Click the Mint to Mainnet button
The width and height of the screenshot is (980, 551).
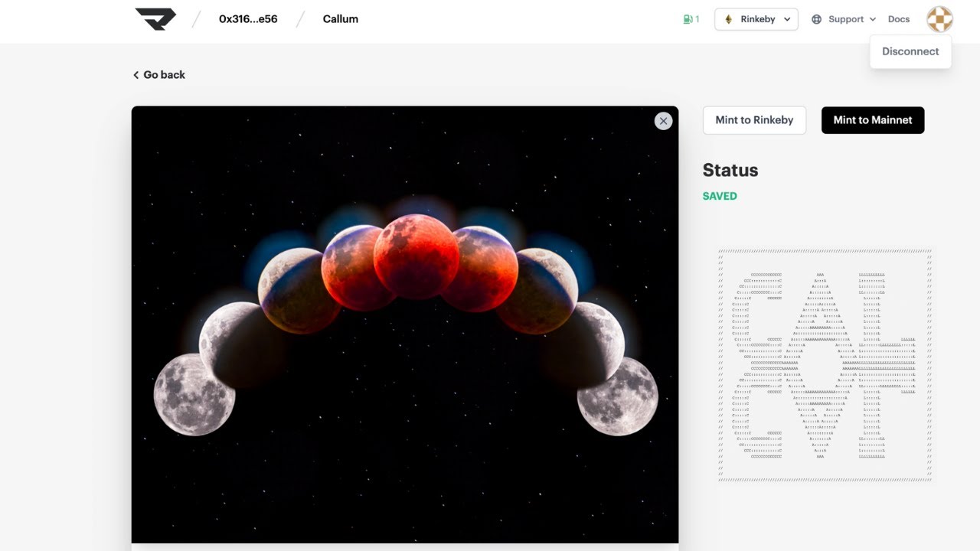click(x=873, y=120)
